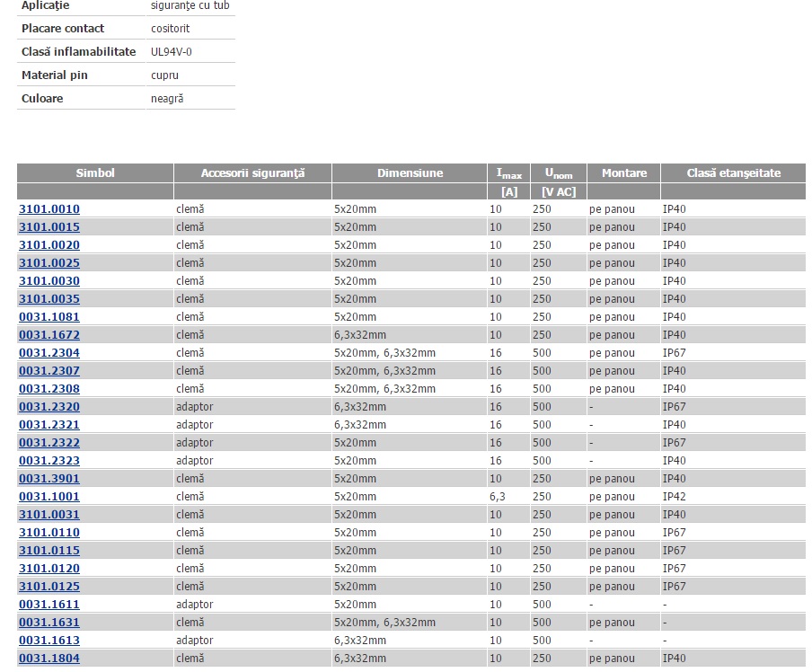812x672 pixels.
Task: Select the Clasă inflamabilitate label
Action: coord(79,52)
